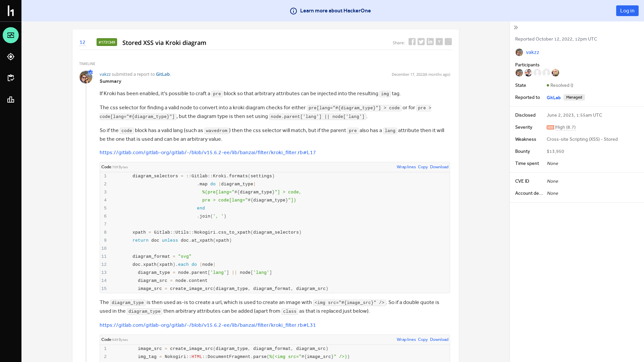Click the Stored XSS via Kroki diagram title

[164, 43]
